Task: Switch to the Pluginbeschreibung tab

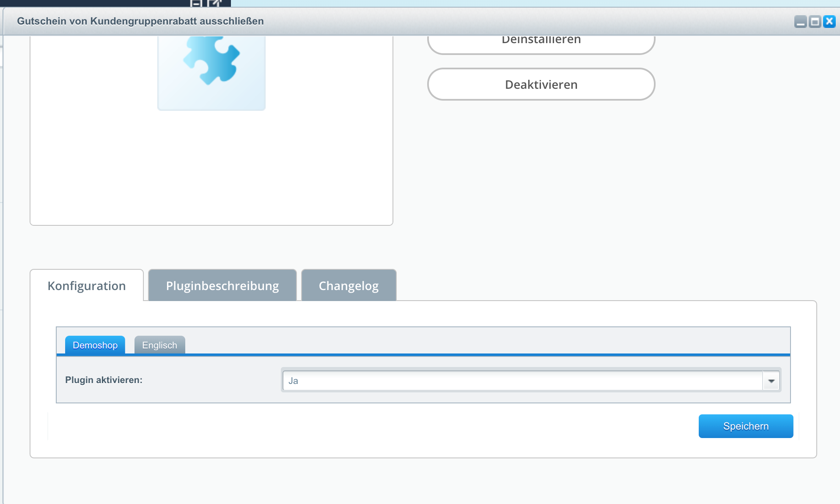Action: [222, 285]
